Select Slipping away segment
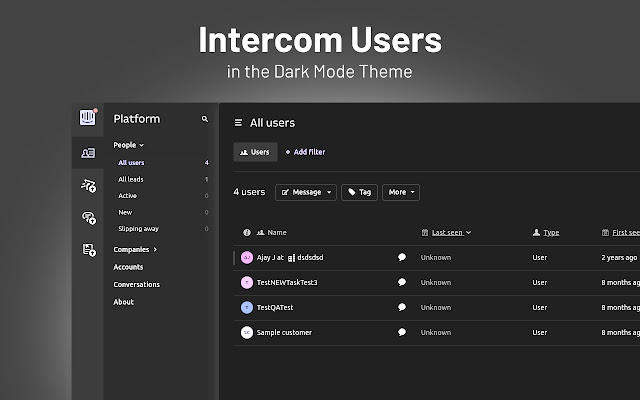Image resolution: width=640 pixels, height=400 pixels. [x=138, y=229]
